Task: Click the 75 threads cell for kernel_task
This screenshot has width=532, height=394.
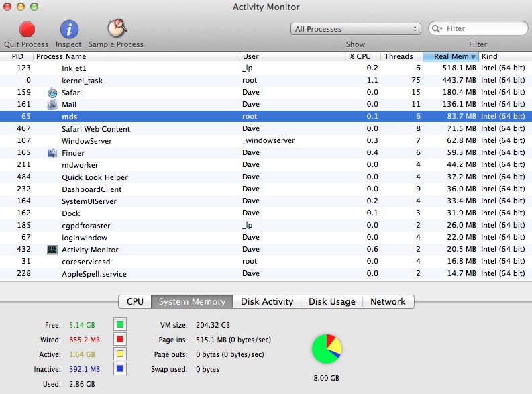Action: pyautogui.click(x=416, y=80)
